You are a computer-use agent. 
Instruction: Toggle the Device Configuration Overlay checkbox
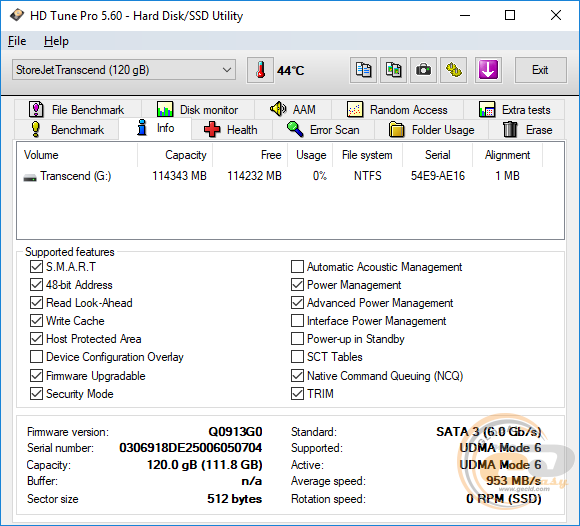[x=36, y=357]
